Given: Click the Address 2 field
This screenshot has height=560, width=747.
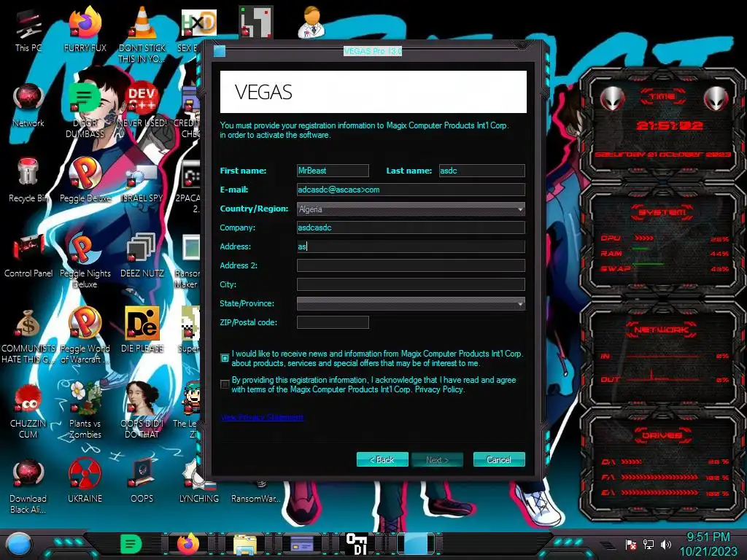Looking at the screenshot, I should coord(411,265).
